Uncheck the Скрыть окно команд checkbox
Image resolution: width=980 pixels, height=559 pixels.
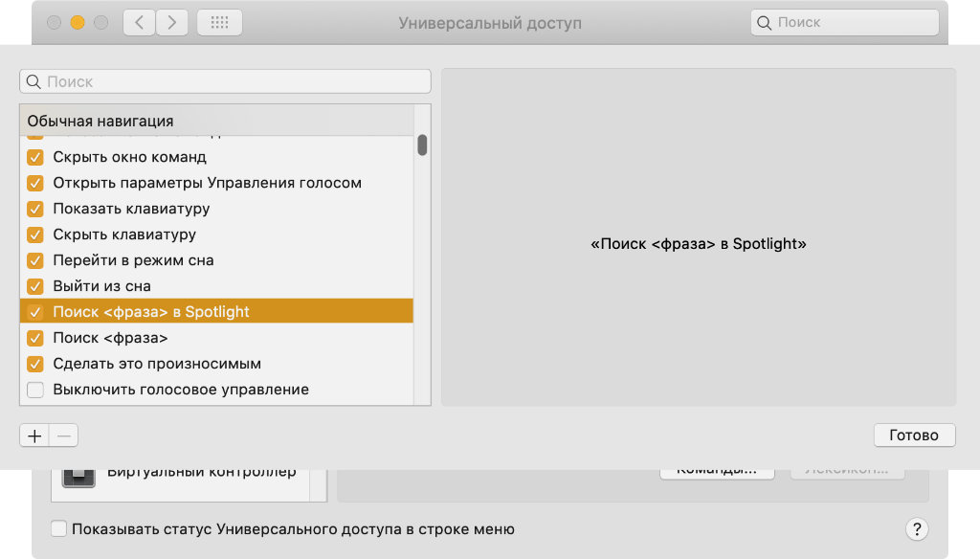tap(35, 157)
